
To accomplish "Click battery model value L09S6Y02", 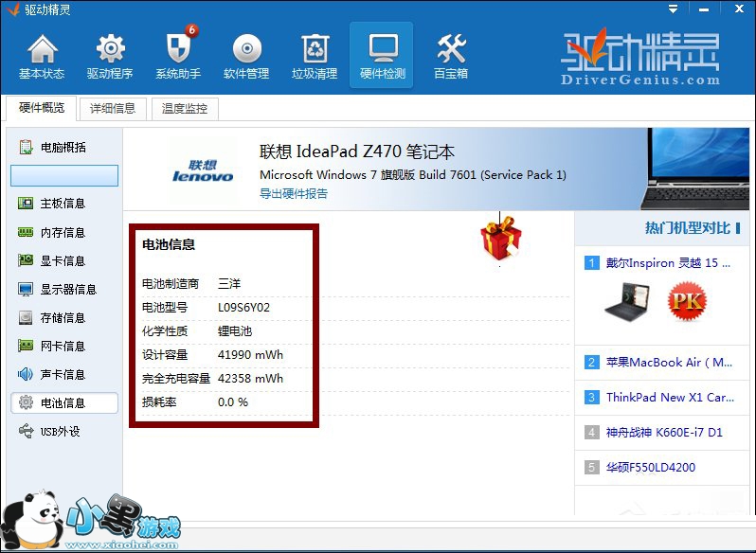I will pyautogui.click(x=244, y=308).
